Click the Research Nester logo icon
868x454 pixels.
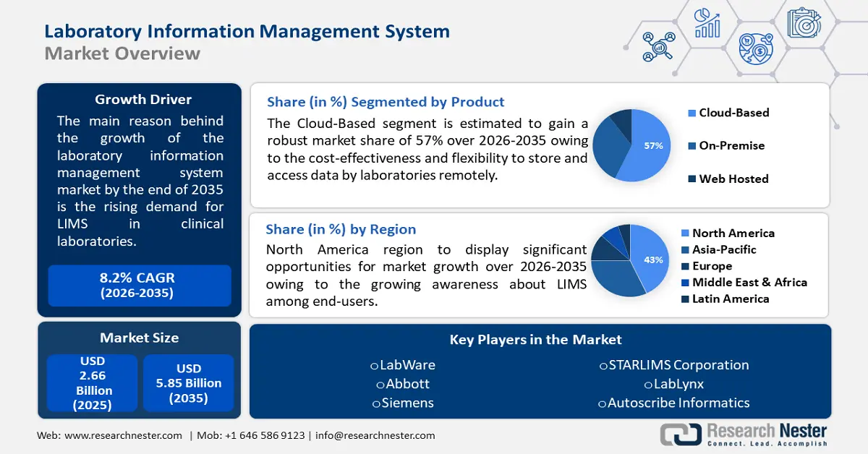point(680,434)
